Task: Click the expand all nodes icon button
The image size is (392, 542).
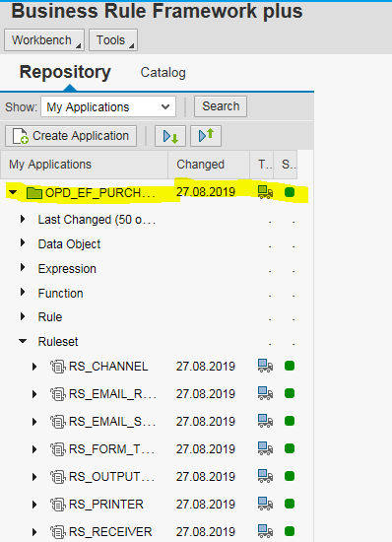Action: 170,136
